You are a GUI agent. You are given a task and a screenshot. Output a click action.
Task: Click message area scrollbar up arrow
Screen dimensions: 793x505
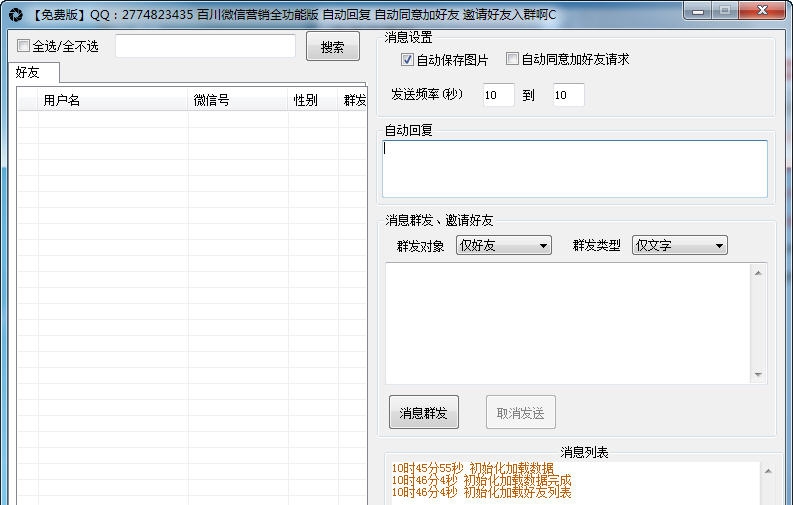(758, 273)
